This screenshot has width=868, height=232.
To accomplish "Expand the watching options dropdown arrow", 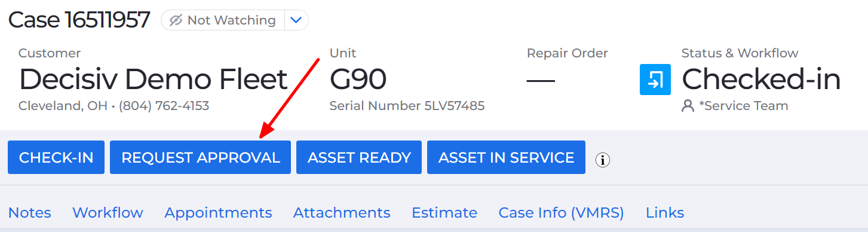I will tap(296, 20).
